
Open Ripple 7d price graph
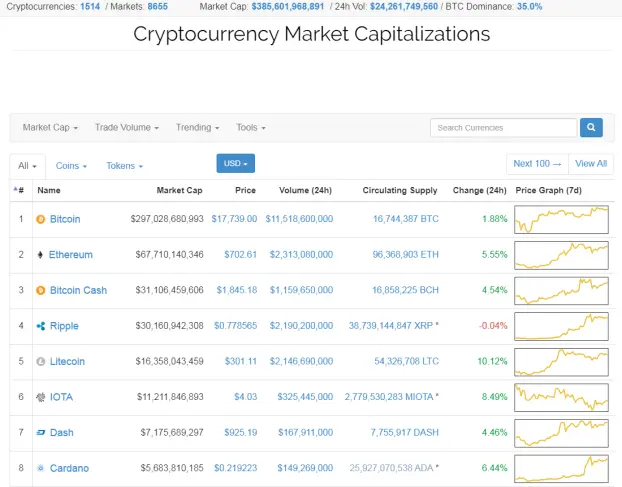(x=561, y=326)
